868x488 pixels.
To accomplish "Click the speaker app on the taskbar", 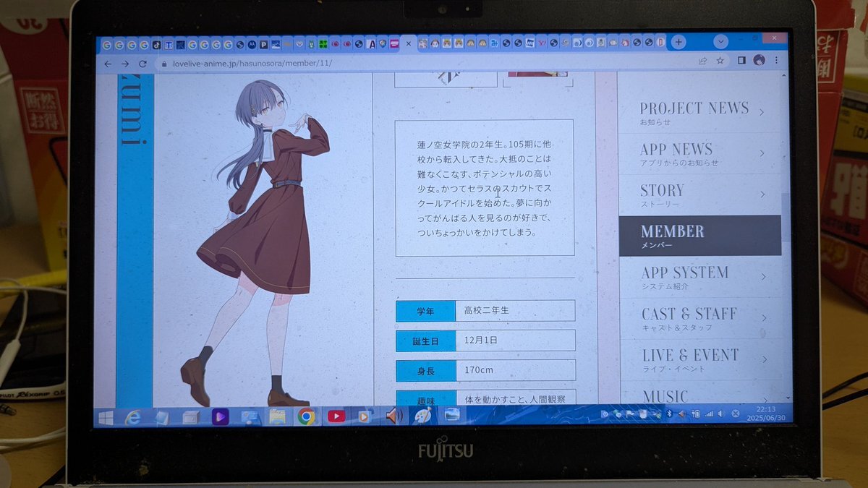I will (x=394, y=415).
